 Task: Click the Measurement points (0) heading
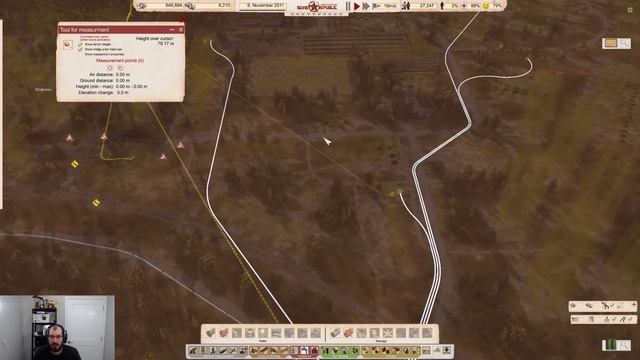click(x=120, y=60)
